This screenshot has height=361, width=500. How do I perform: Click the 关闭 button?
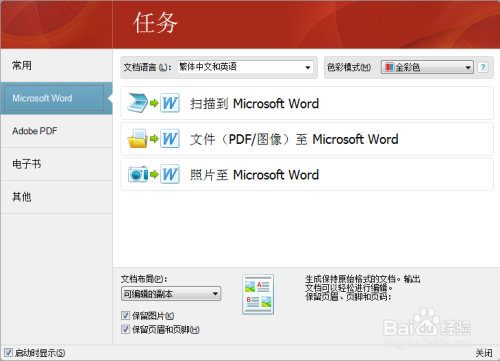click(484, 353)
